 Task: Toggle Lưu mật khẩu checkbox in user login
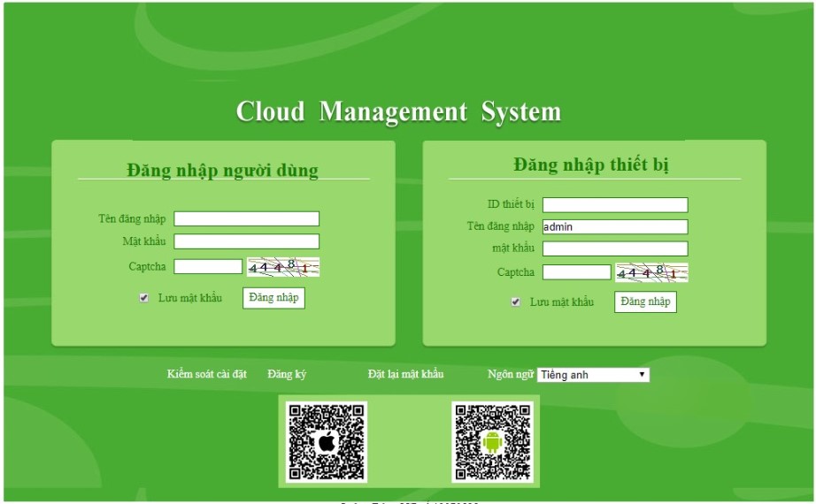coord(143,297)
